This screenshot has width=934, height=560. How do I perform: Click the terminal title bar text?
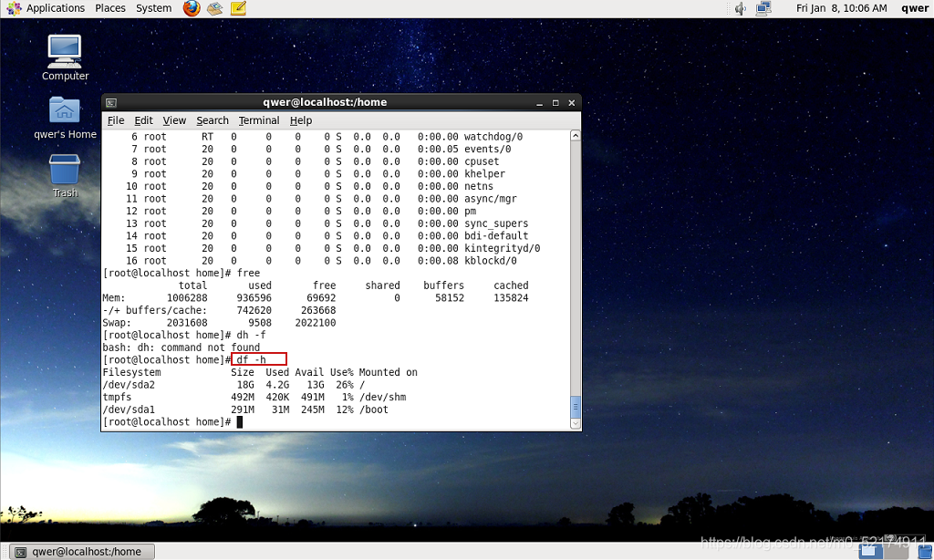(325, 102)
